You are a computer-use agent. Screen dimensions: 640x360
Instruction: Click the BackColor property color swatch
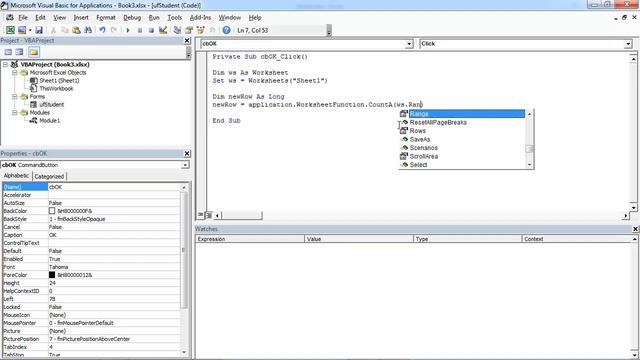click(52, 211)
